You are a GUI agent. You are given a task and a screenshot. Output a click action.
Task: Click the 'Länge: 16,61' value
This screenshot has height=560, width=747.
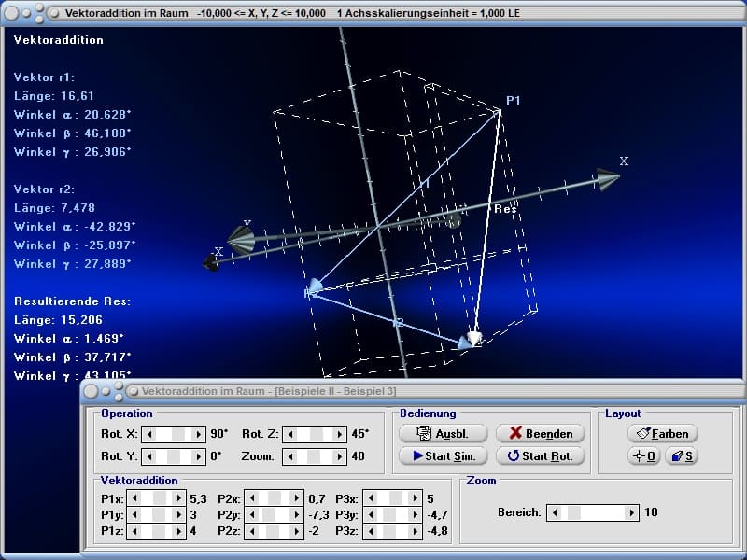[54, 96]
